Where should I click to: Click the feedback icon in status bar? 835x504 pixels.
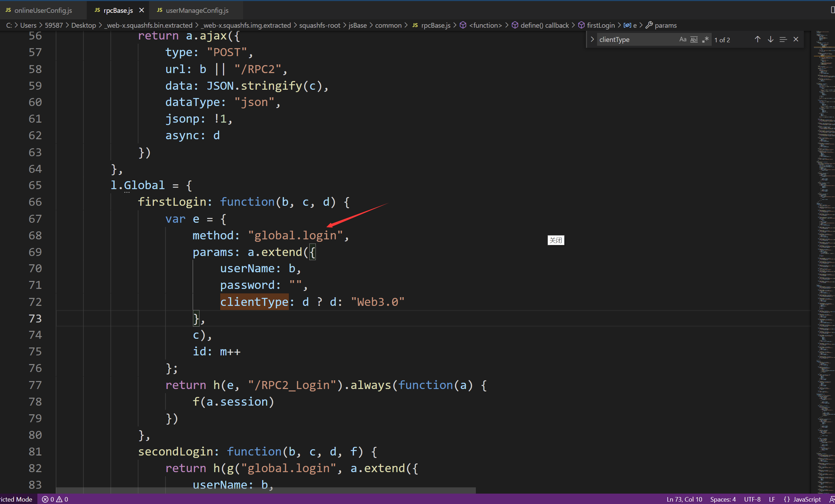(x=832, y=499)
